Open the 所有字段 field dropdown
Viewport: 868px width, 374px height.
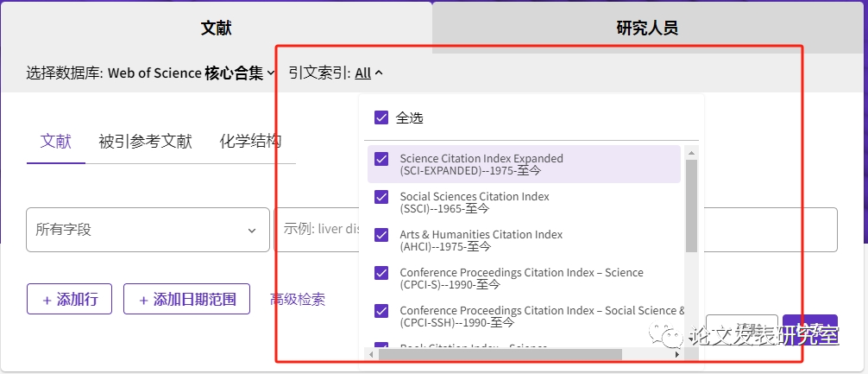(148, 230)
